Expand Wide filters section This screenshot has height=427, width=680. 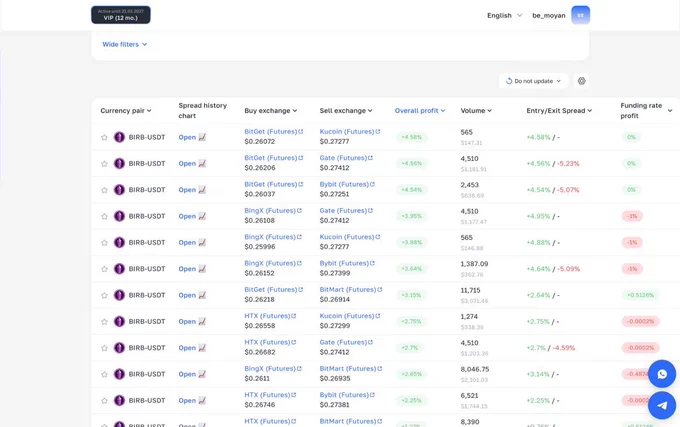click(x=124, y=44)
